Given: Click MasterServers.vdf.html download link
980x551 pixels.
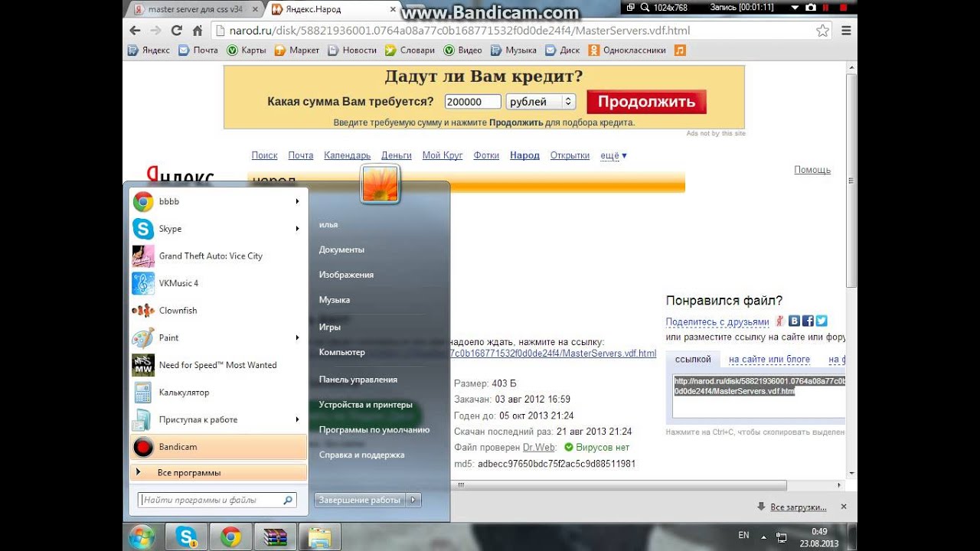Looking at the screenshot, I should pos(553,354).
